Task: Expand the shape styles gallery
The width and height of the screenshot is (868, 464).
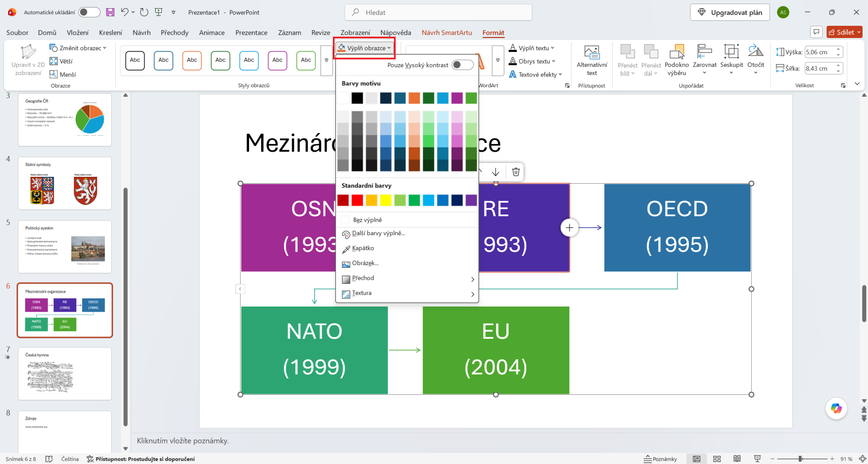Action: tap(326, 61)
